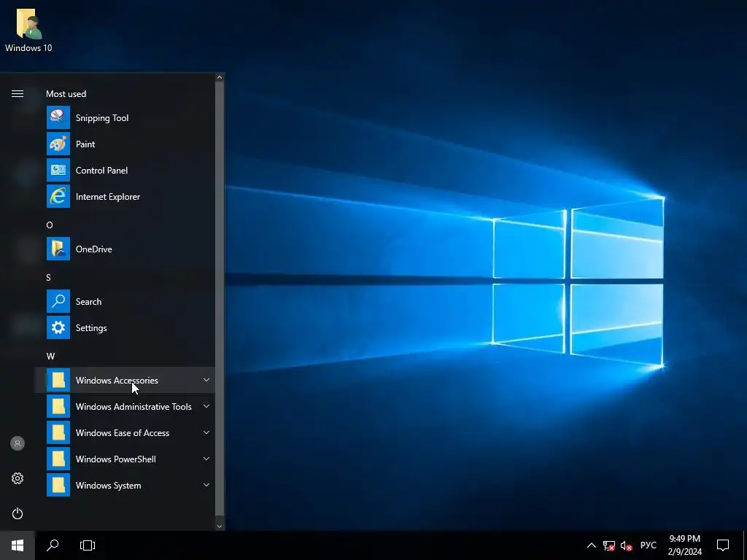The height and width of the screenshot is (560, 747).
Task: Click the Windows Accessories folder icon
Action: (x=58, y=380)
